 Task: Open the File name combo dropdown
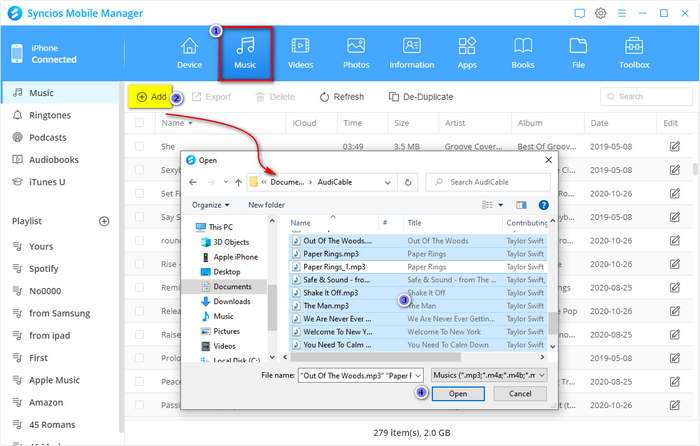click(418, 376)
